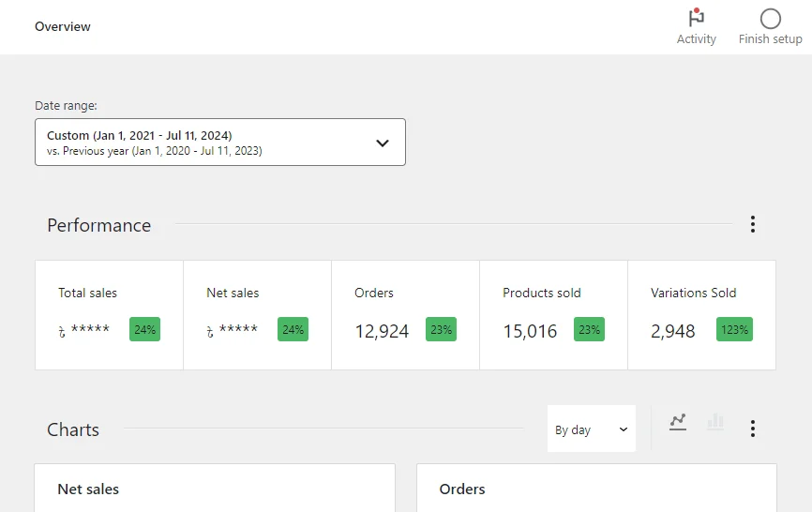Click the 24% Total sales badge
This screenshot has height=512, width=812.
point(144,330)
